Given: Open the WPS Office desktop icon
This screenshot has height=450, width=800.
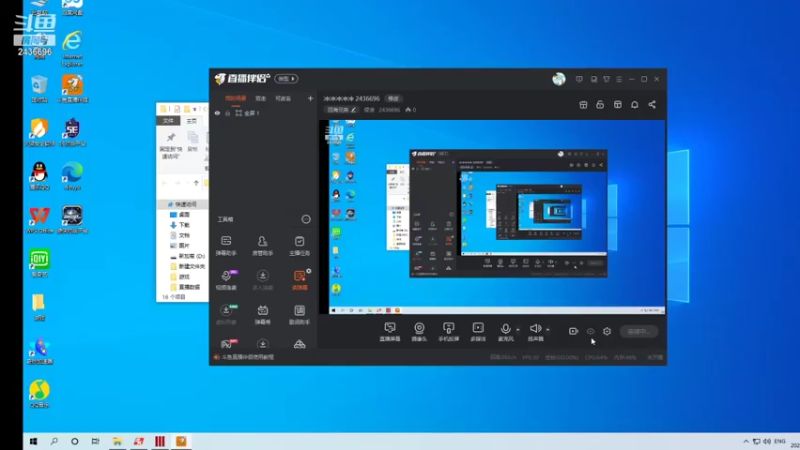Looking at the screenshot, I should [x=39, y=220].
